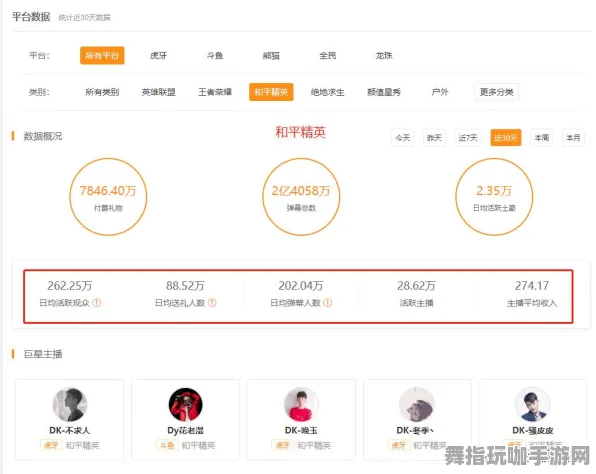Click 虎牙 tag under DK-不求人
Viewport: 596px width, 474px height.
pos(51,445)
